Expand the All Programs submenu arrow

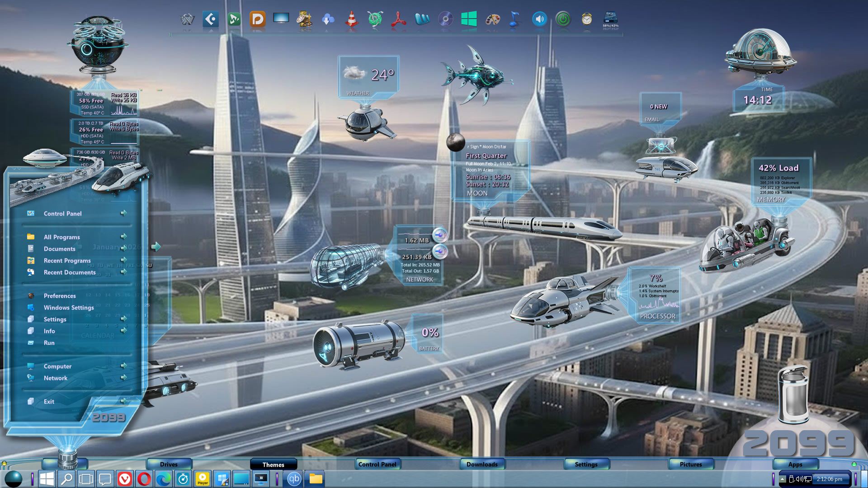coord(123,236)
